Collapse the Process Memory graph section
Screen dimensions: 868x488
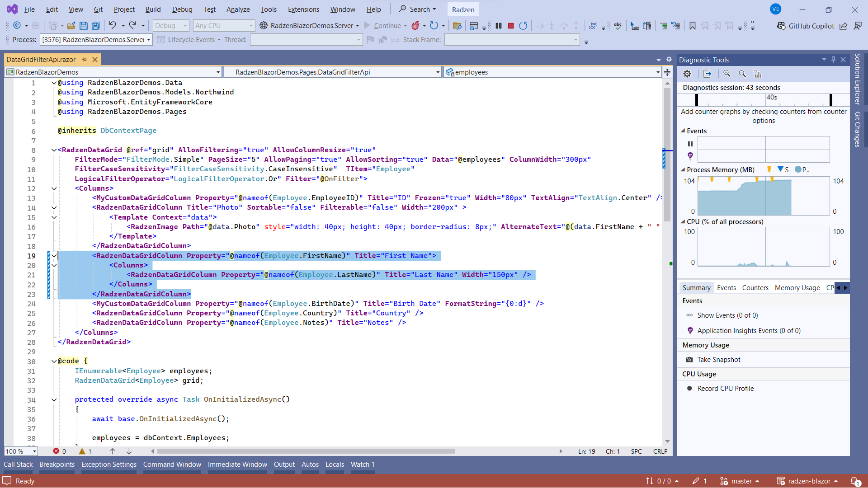pyautogui.click(x=683, y=170)
